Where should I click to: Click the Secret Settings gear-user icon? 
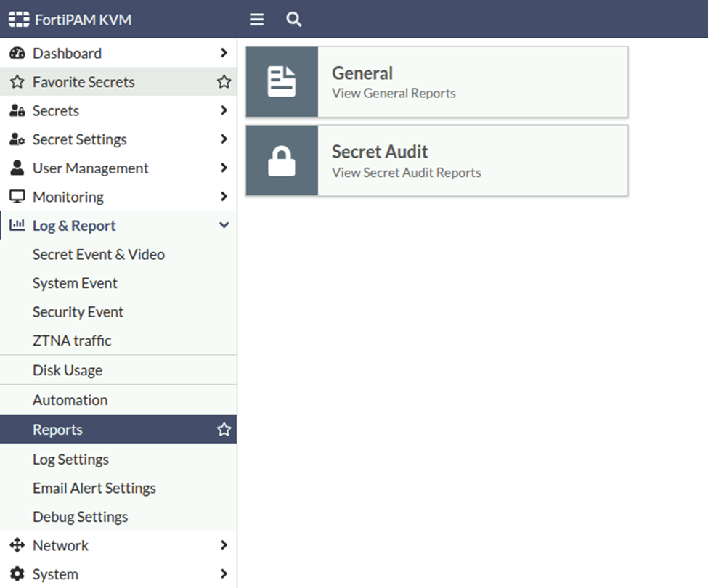click(x=17, y=139)
